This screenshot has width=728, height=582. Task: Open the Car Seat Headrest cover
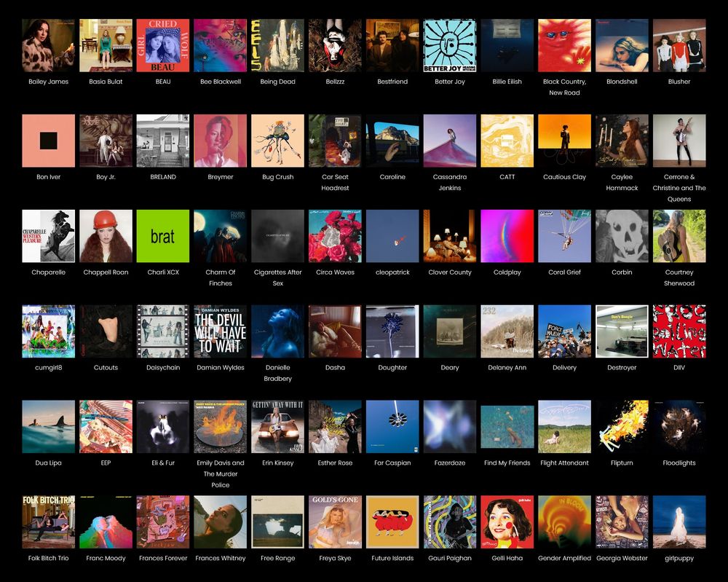coord(335,141)
